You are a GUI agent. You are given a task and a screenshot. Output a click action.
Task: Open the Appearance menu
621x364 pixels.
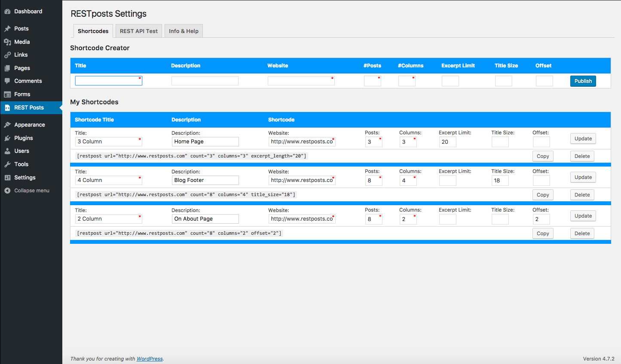(31, 125)
